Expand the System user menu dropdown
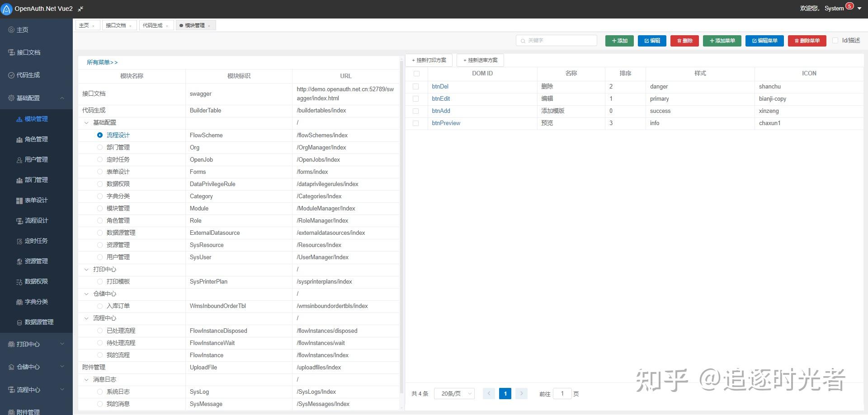This screenshot has width=868, height=415. (x=859, y=8)
